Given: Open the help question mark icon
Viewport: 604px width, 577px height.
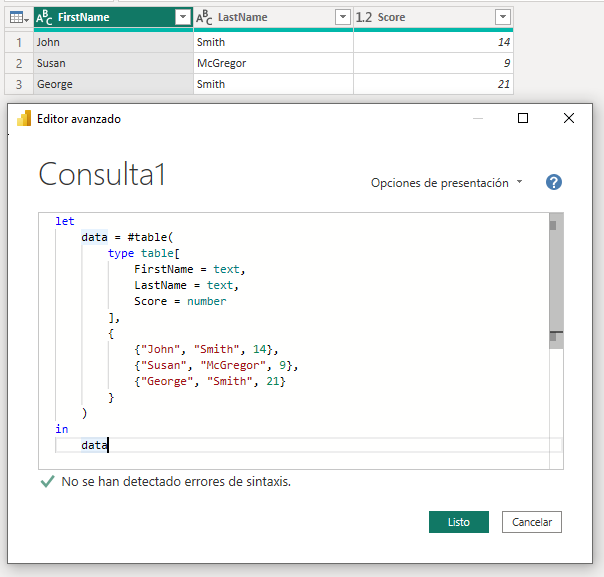Looking at the screenshot, I should point(554,182).
